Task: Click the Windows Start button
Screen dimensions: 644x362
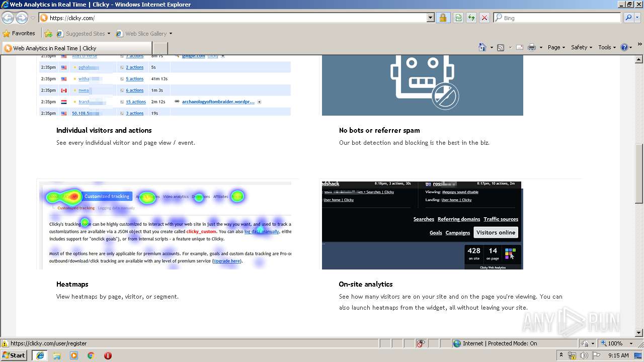Action: (x=14, y=355)
